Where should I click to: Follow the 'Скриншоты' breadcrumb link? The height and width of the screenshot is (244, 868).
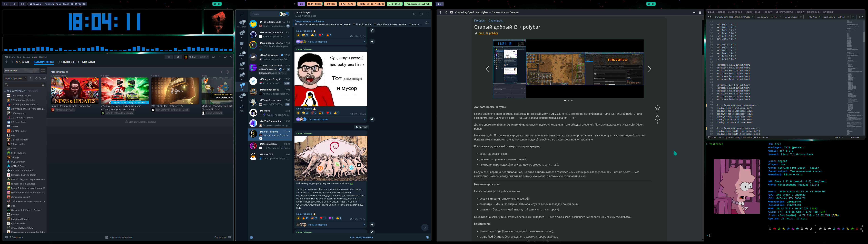[x=496, y=21]
